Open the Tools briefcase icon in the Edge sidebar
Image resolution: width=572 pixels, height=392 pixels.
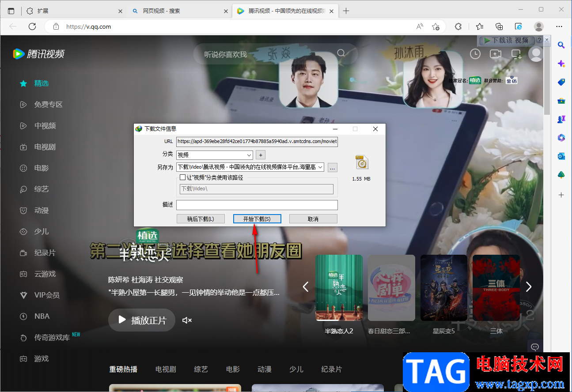[561, 101]
